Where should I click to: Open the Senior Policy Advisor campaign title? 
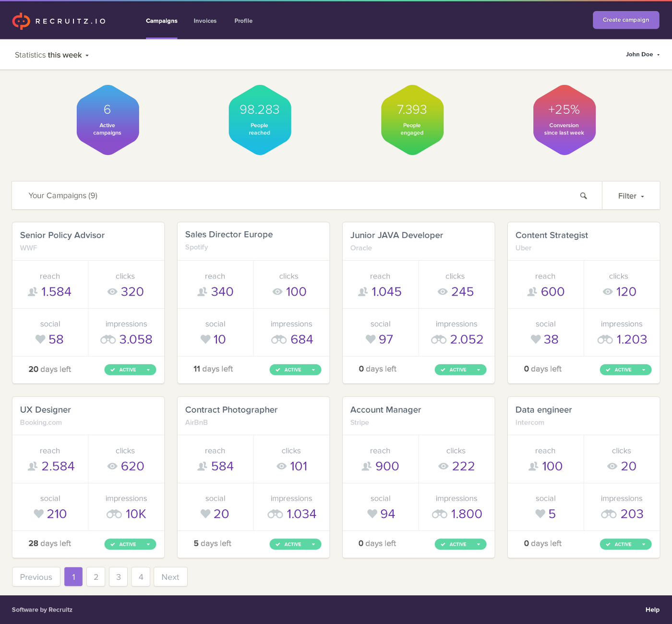coord(62,235)
